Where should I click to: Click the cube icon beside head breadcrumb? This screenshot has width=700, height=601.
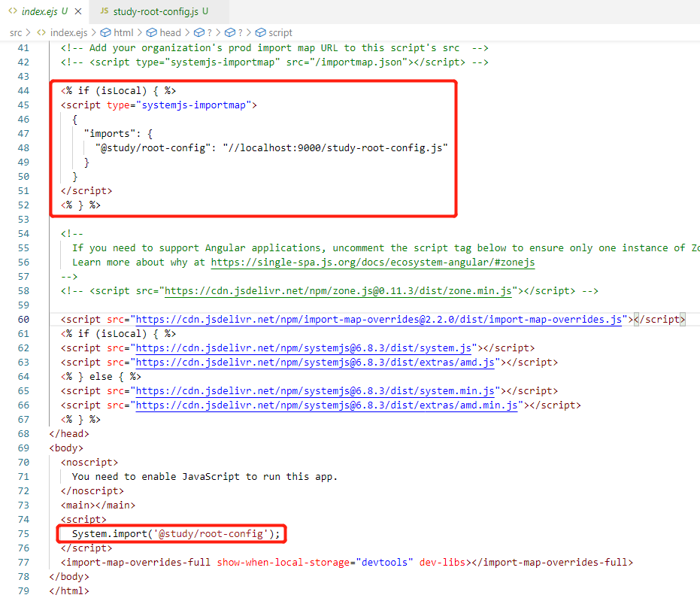coord(152,32)
